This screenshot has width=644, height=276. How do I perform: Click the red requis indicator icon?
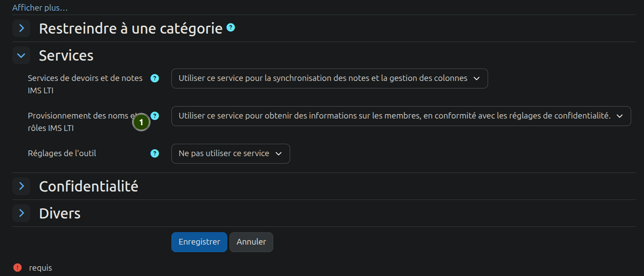[x=17, y=268]
